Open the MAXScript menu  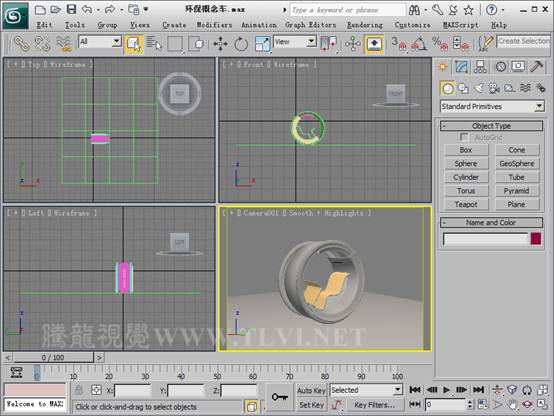460,25
